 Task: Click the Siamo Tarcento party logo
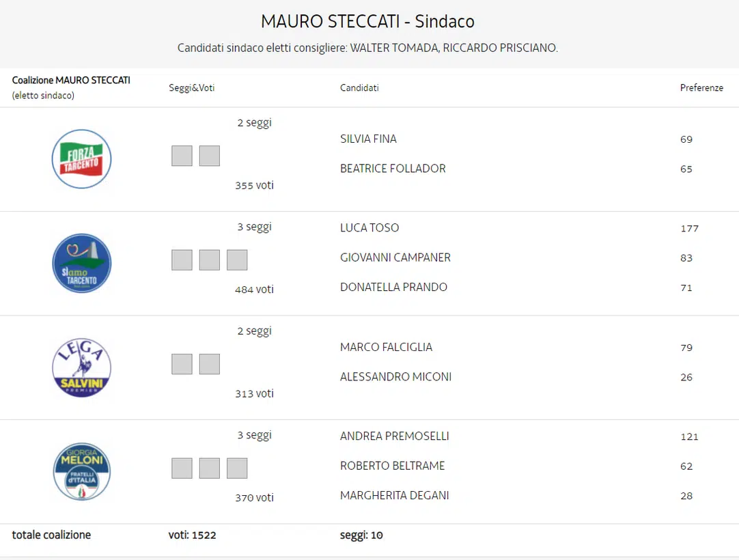pyautogui.click(x=81, y=264)
